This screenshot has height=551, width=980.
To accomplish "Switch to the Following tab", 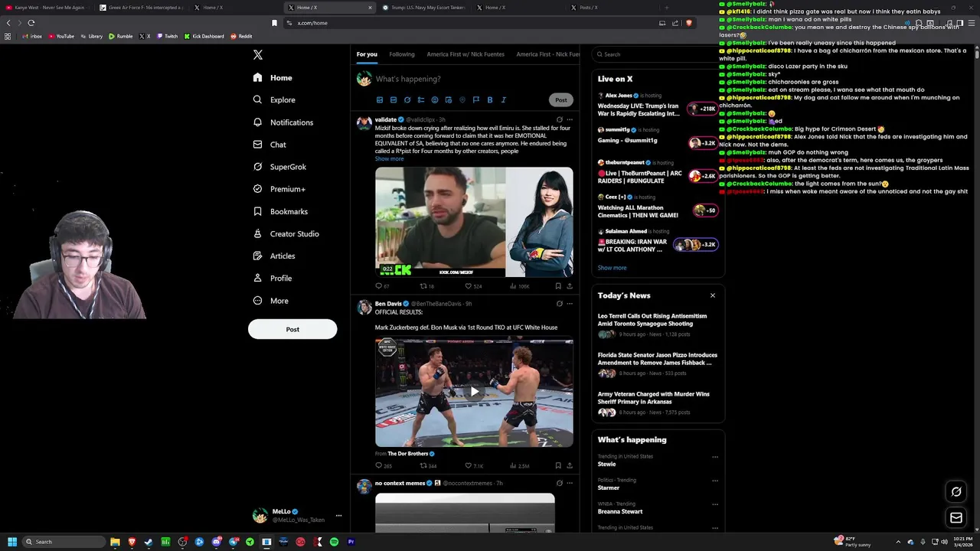I will [x=402, y=54].
